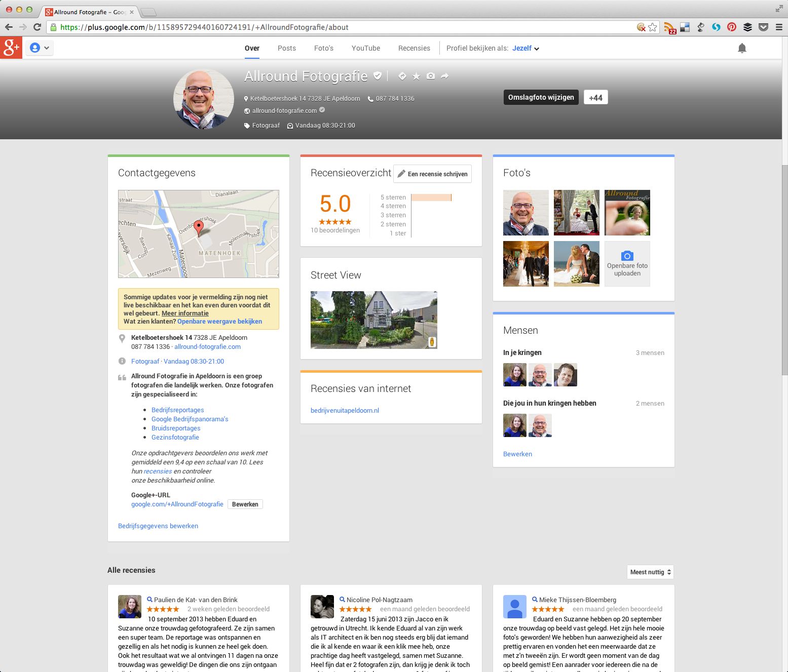Open the notifications bell
788x672 pixels.
point(742,48)
